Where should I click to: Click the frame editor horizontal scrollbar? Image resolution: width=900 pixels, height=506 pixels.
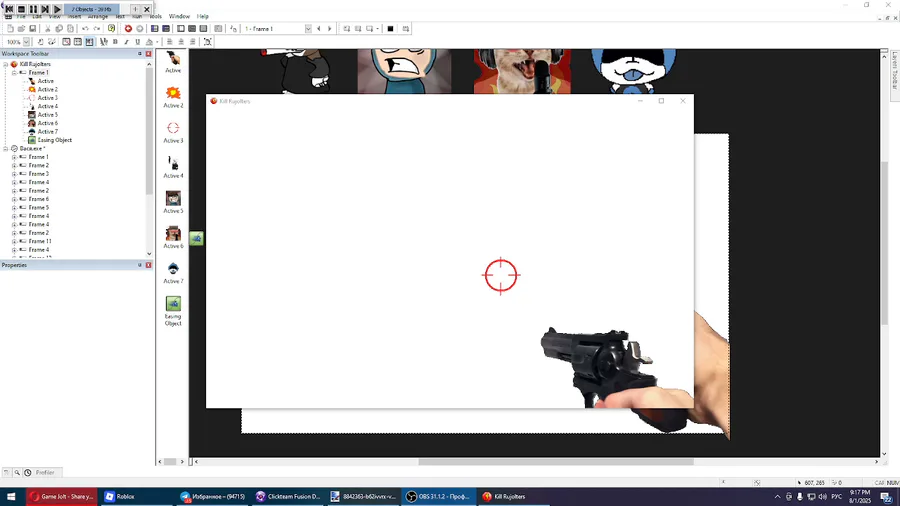click(556, 461)
